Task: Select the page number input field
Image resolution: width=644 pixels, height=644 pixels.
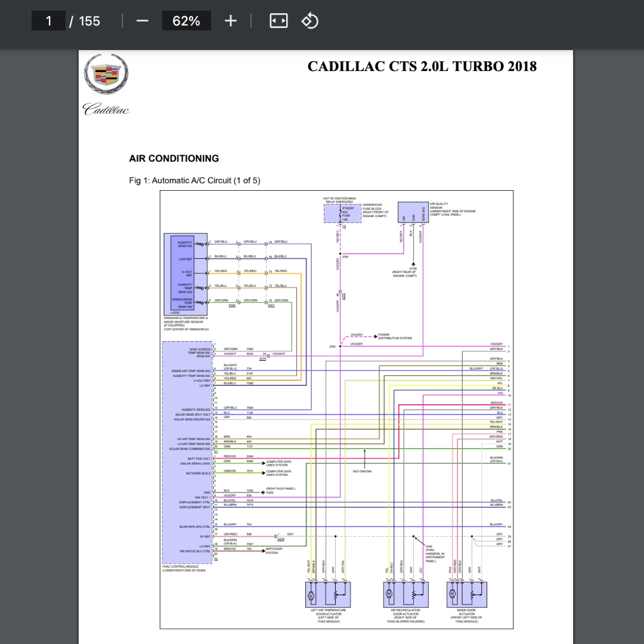Action: click(x=48, y=20)
